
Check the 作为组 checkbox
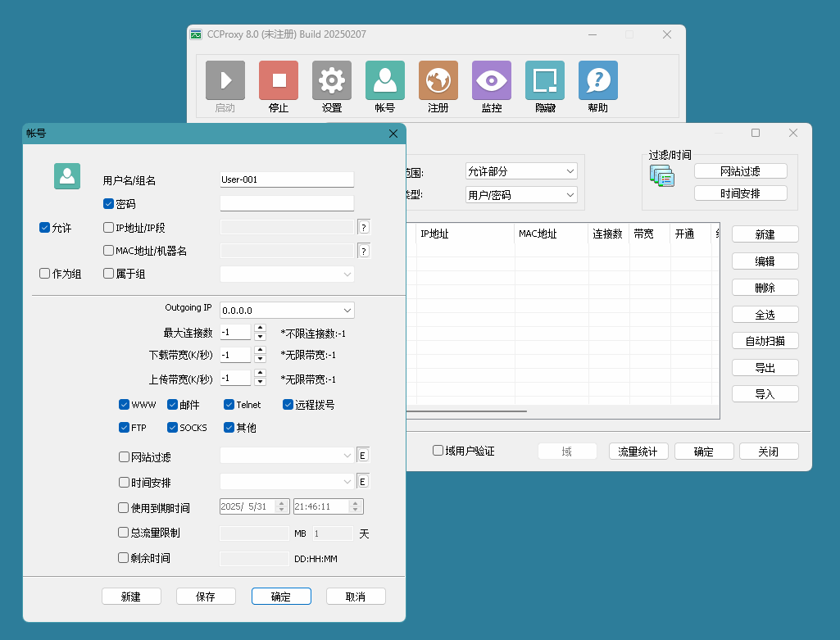click(x=44, y=274)
